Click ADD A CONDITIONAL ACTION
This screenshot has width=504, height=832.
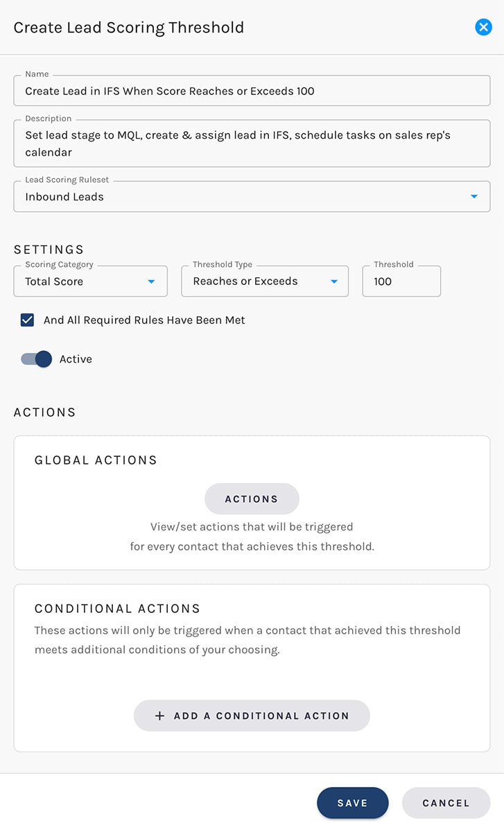252,716
